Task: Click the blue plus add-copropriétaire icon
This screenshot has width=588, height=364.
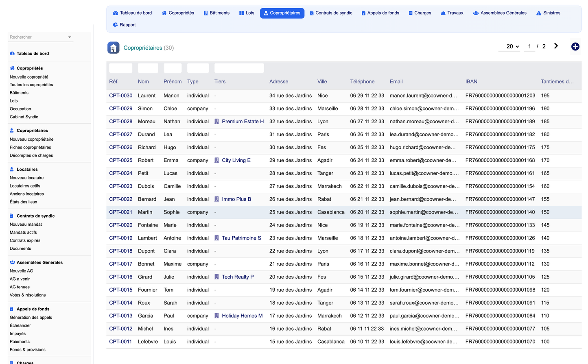Action: coord(575,47)
